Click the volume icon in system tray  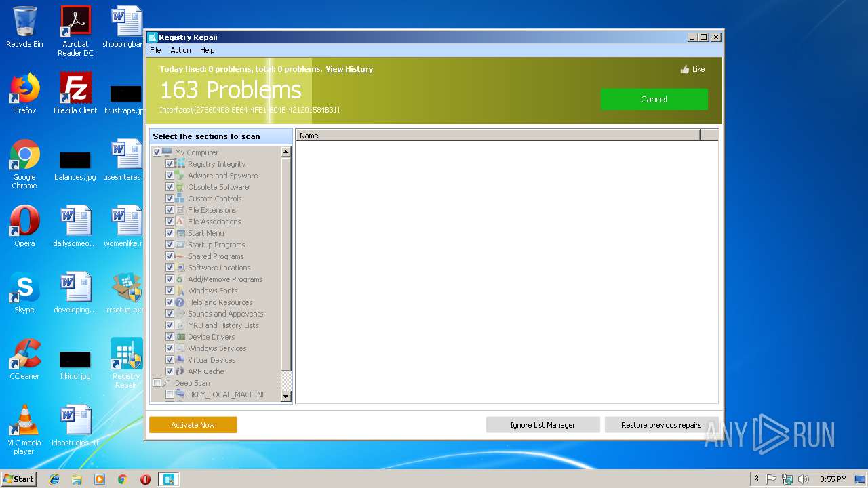coord(804,479)
